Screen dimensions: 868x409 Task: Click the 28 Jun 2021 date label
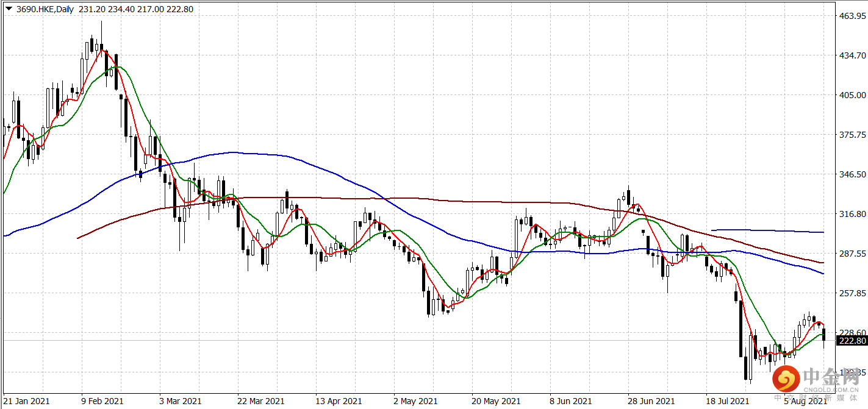(x=652, y=401)
